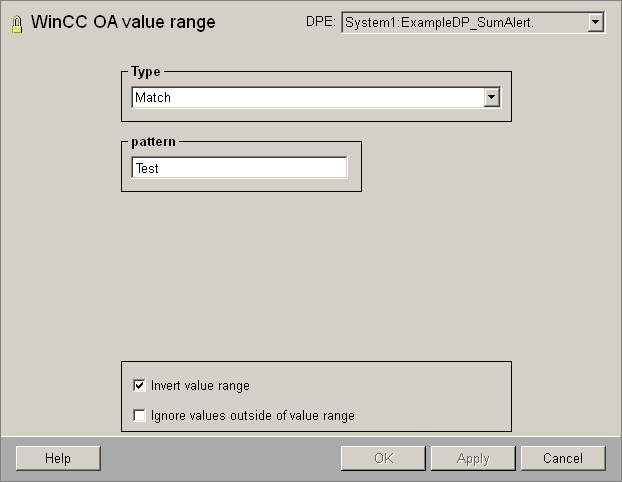Viewport: 622px width, 482px height.
Task: Focus the pattern input field containing Test
Action: pyautogui.click(x=239, y=168)
